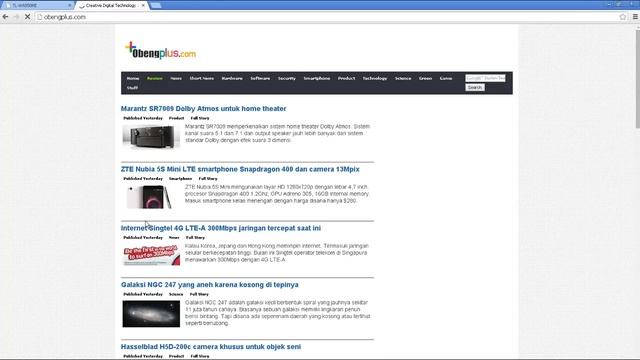Image resolution: width=640 pixels, height=360 pixels.
Task: Open ZTE Nubia 5S Mini LTE article title
Action: click(x=240, y=169)
